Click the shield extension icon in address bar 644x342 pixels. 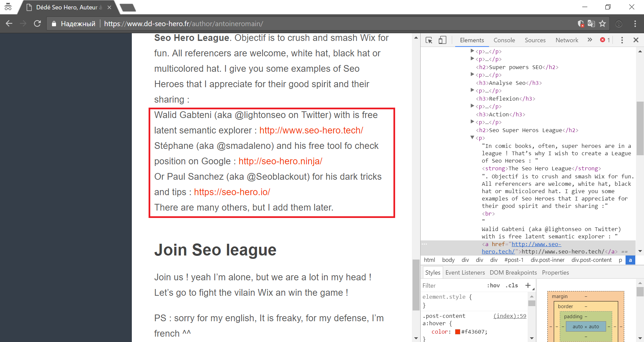tap(581, 23)
